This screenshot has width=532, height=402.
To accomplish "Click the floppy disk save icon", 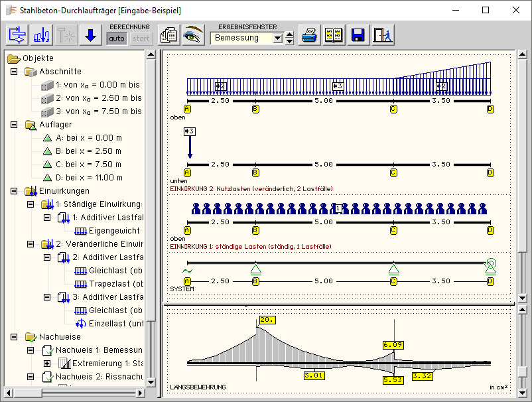I will [x=358, y=35].
